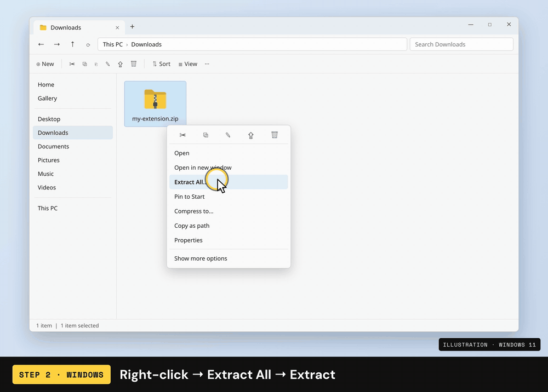Close the Downloads tab
This screenshot has width=548, height=392.
click(117, 27)
